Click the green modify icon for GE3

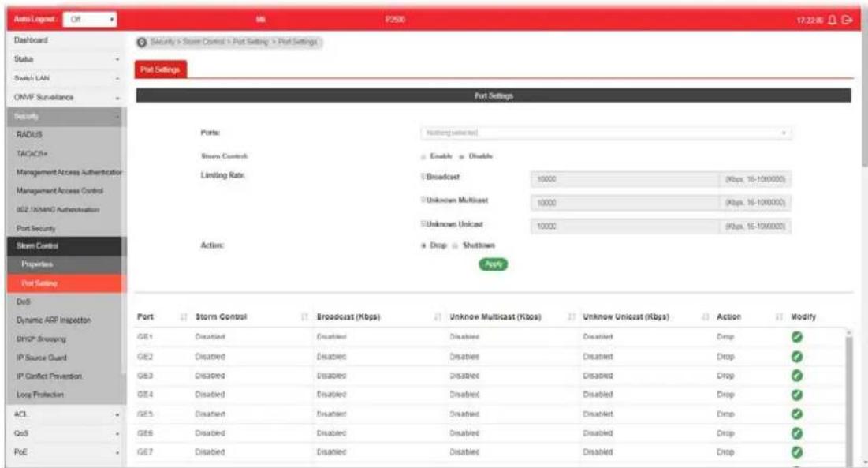796,376
